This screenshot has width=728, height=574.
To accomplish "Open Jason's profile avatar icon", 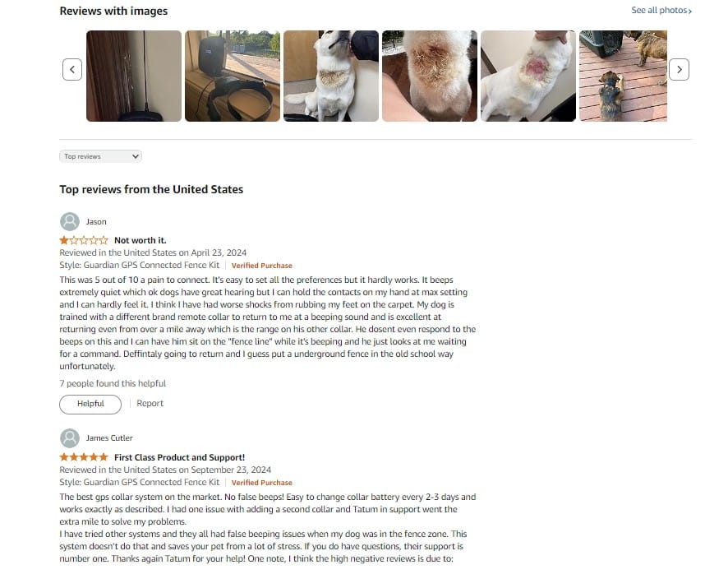I will [x=70, y=222].
